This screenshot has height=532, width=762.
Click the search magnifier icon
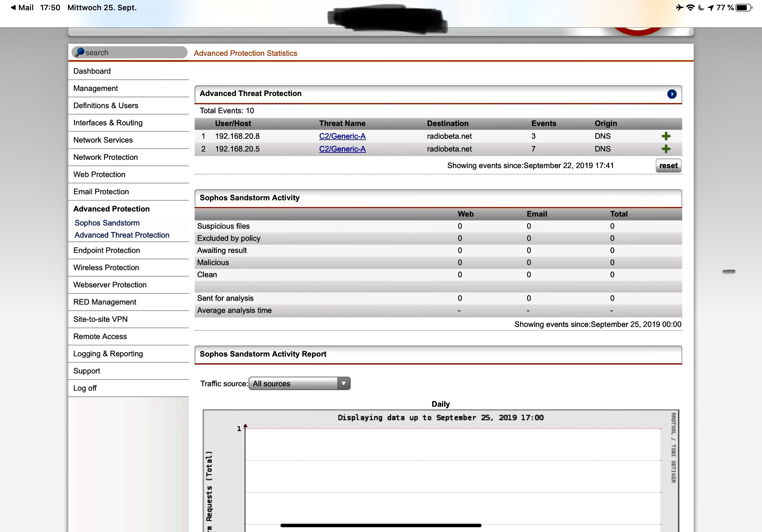[79, 52]
